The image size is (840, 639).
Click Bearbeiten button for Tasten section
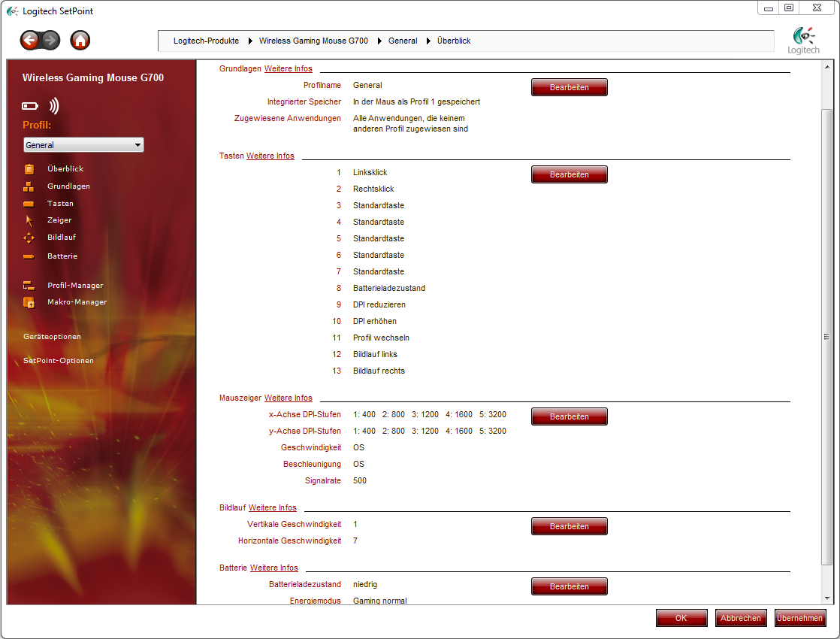pyautogui.click(x=569, y=174)
